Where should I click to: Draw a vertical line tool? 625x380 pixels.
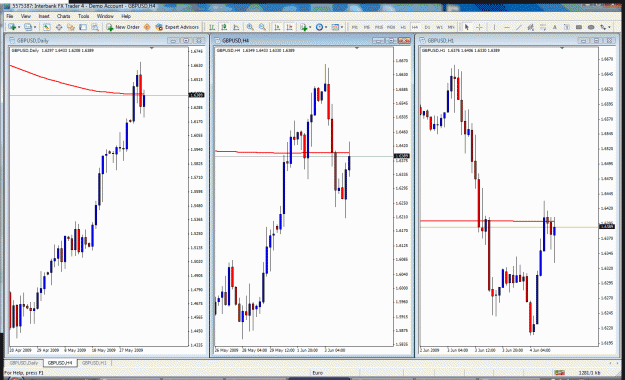coord(494,27)
